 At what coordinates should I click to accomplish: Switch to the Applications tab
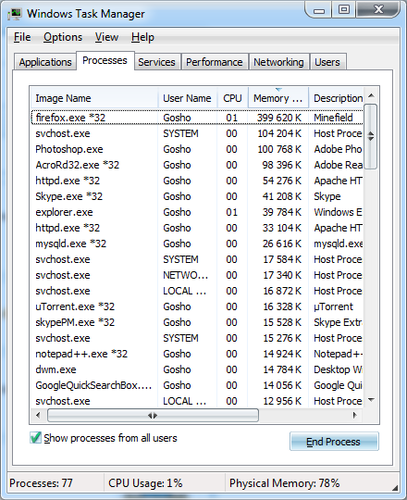[x=45, y=62]
